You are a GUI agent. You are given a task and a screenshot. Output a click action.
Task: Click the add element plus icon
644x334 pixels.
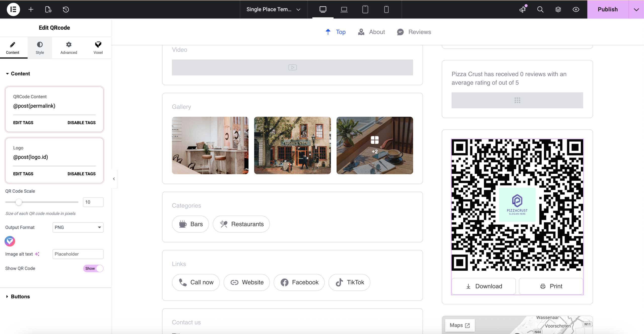click(x=31, y=9)
